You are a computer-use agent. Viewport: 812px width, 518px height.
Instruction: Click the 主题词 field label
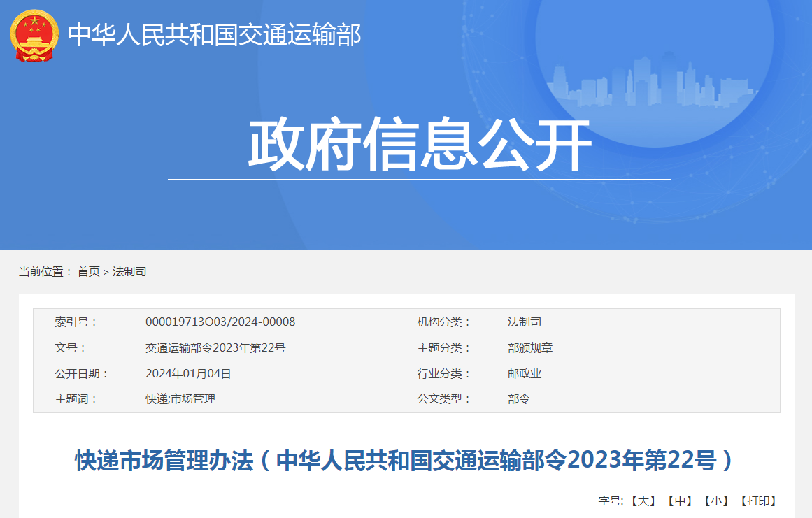tap(76, 399)
